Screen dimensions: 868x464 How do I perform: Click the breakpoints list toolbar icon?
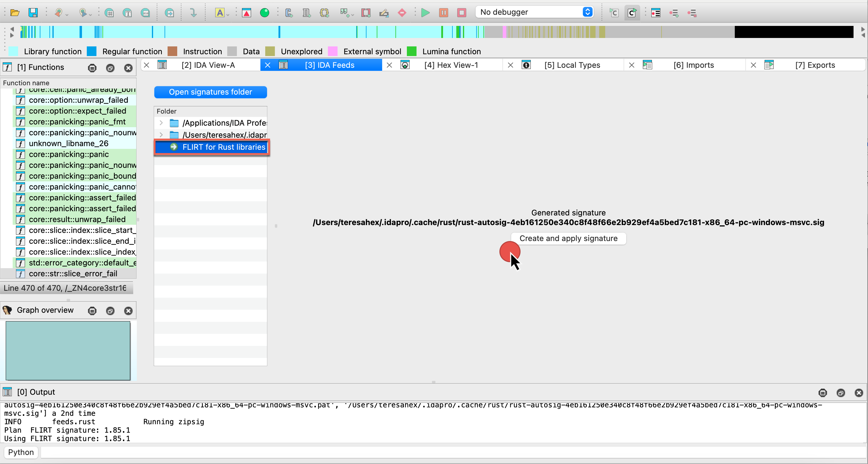coord(656,13)
